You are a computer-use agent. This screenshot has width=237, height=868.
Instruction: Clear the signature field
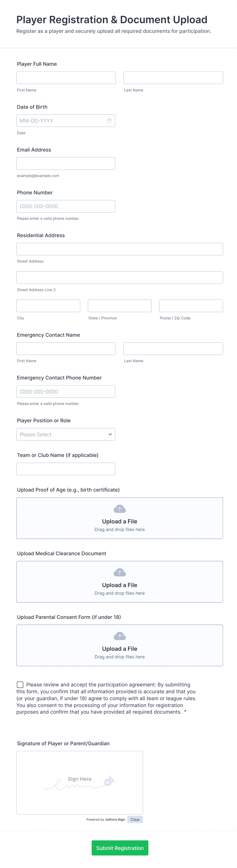135,819
